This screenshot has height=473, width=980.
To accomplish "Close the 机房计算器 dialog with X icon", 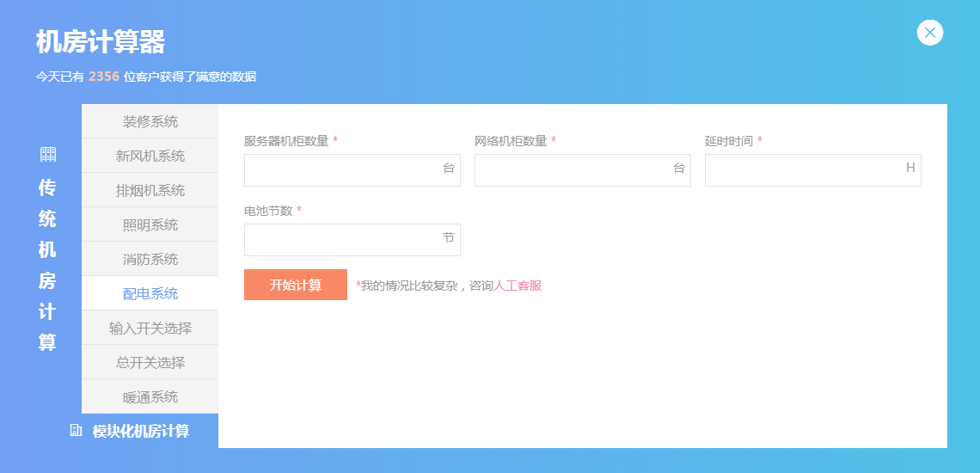I will pyautogui.click(x=930, y=33).
